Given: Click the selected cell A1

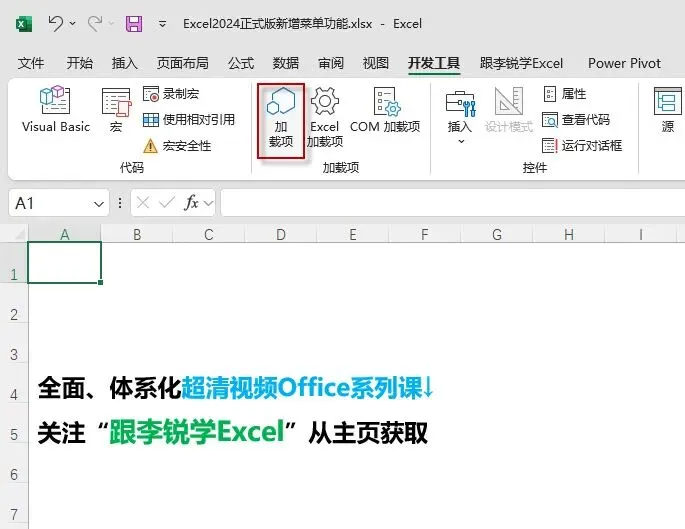Looking at the screenshot, I should [65, 263].
